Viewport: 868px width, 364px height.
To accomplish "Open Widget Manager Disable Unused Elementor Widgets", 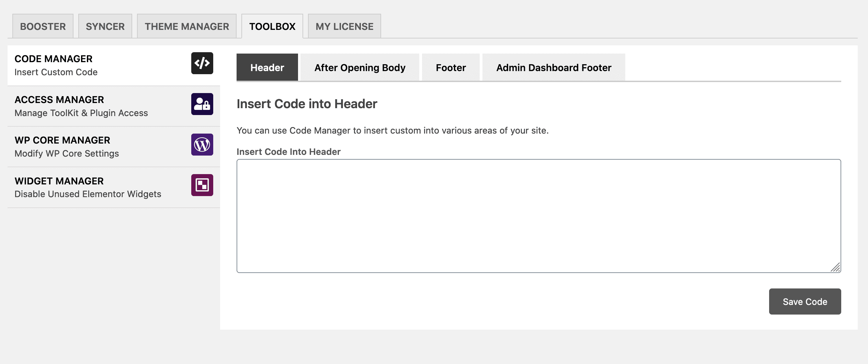I will [x=114, y=187].
